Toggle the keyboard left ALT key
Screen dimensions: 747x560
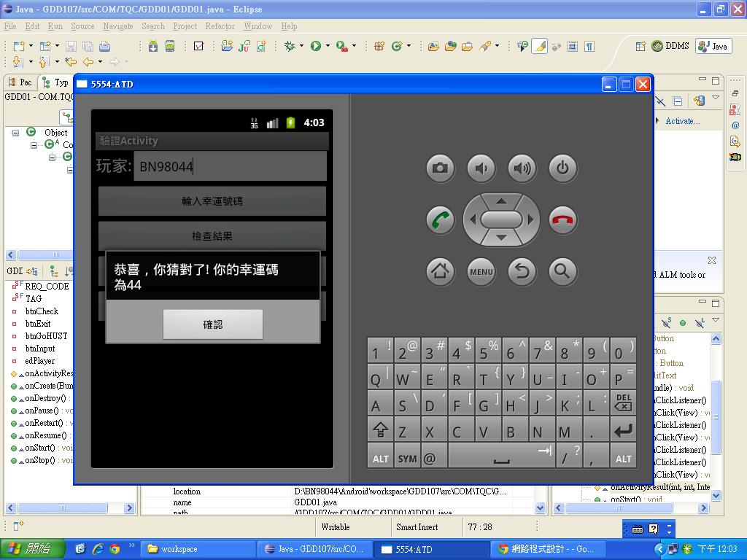380,458
